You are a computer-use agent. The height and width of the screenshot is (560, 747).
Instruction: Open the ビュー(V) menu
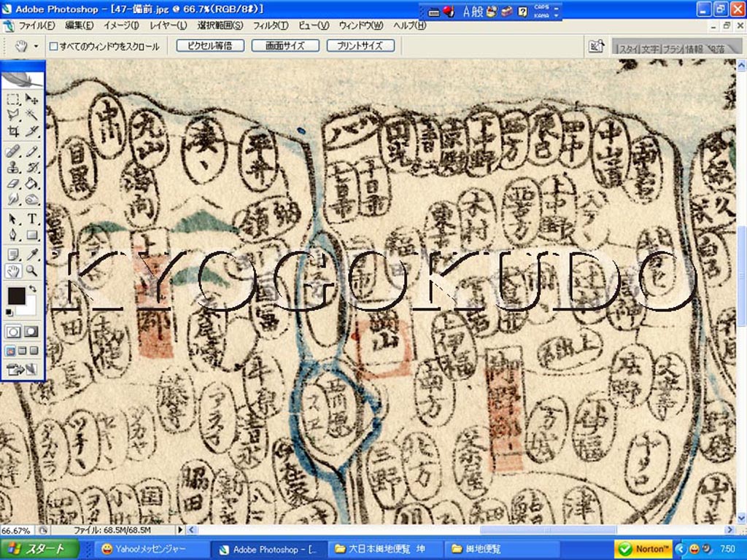click(314, 26)
